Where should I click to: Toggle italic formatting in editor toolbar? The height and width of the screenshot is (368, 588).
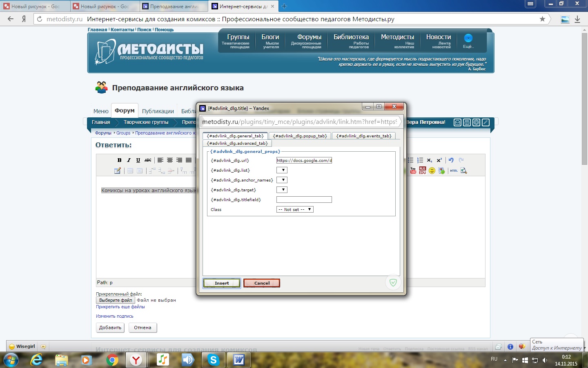tap(129, 160)
